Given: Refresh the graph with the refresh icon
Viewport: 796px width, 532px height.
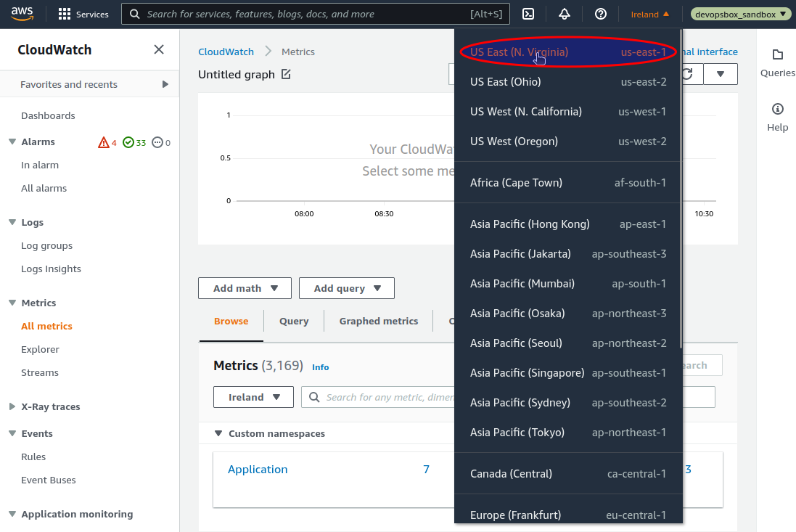Looking at the screenshot, I should 687,73.
